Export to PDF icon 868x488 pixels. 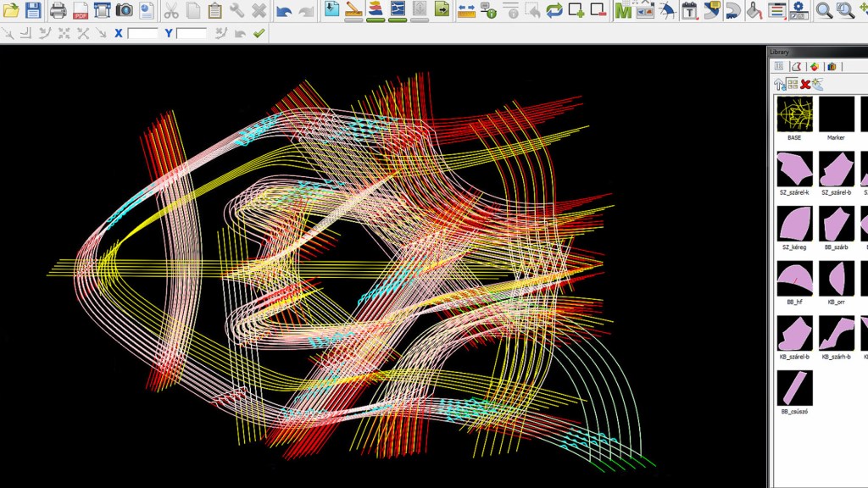click(81, 10)
